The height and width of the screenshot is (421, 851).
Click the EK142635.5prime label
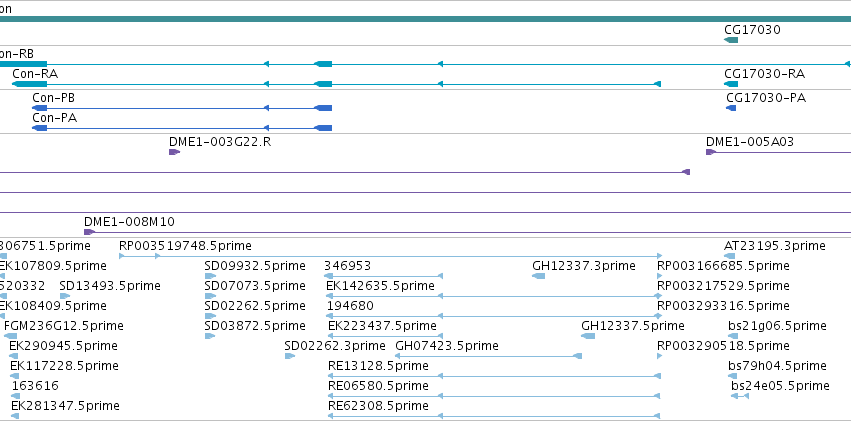380,285
